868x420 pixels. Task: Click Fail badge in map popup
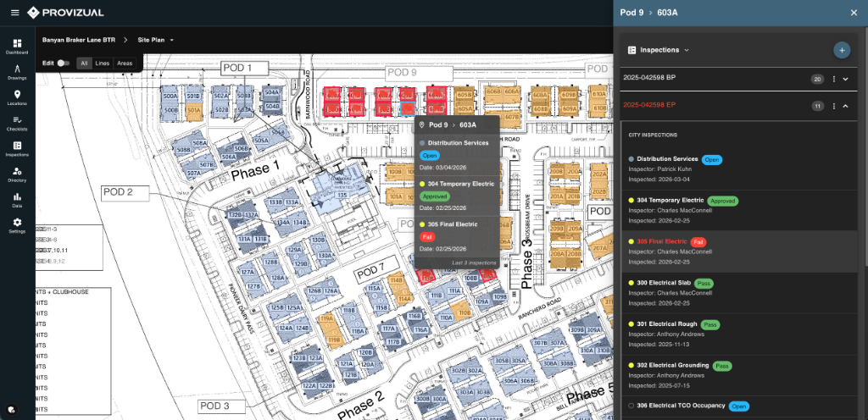click(427, 237)
